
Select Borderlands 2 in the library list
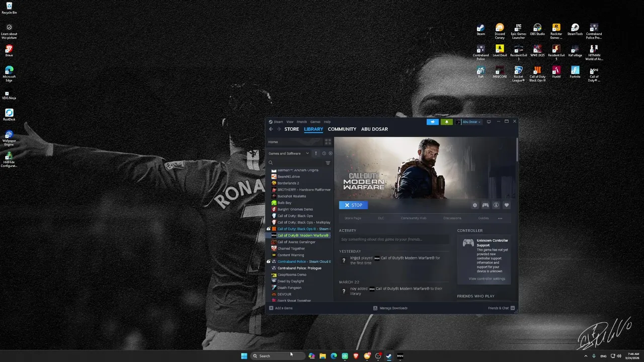click(x=288, y=183)
